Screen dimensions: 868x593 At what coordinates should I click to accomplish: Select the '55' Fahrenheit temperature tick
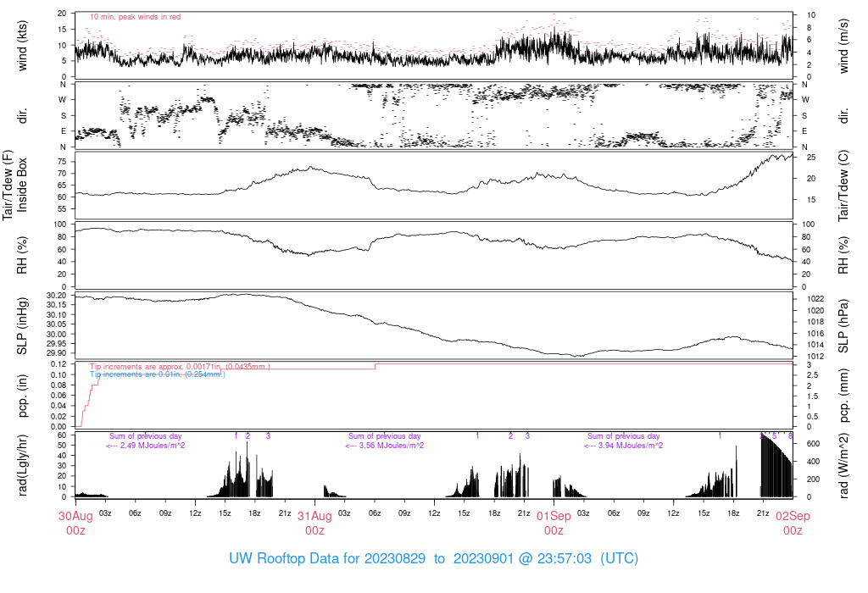(62, 209)
